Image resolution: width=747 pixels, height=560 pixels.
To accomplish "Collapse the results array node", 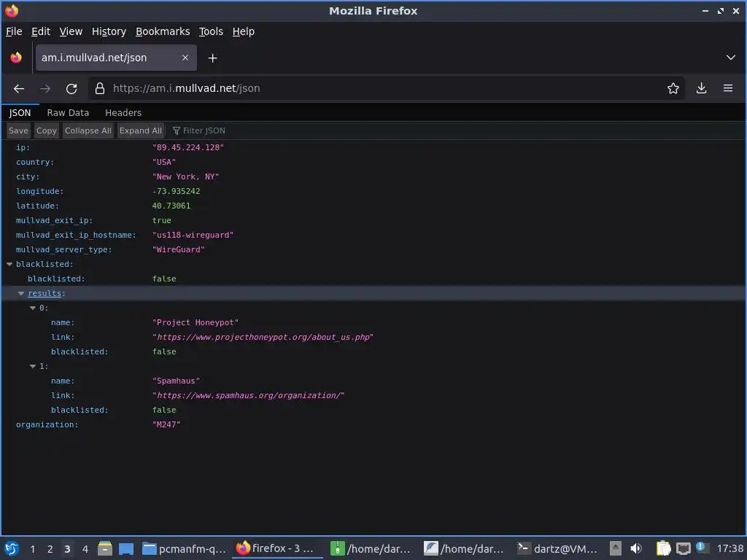I will click(x=21, y=293).
